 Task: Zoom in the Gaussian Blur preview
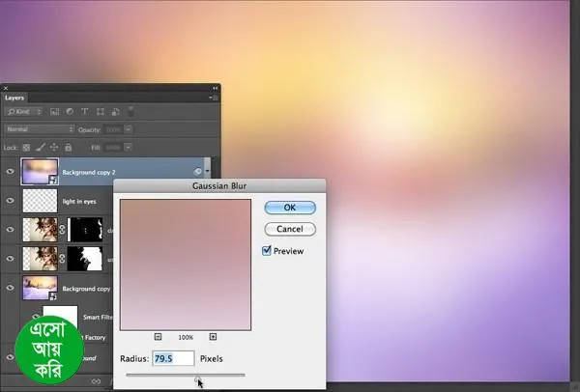(213, 337)
